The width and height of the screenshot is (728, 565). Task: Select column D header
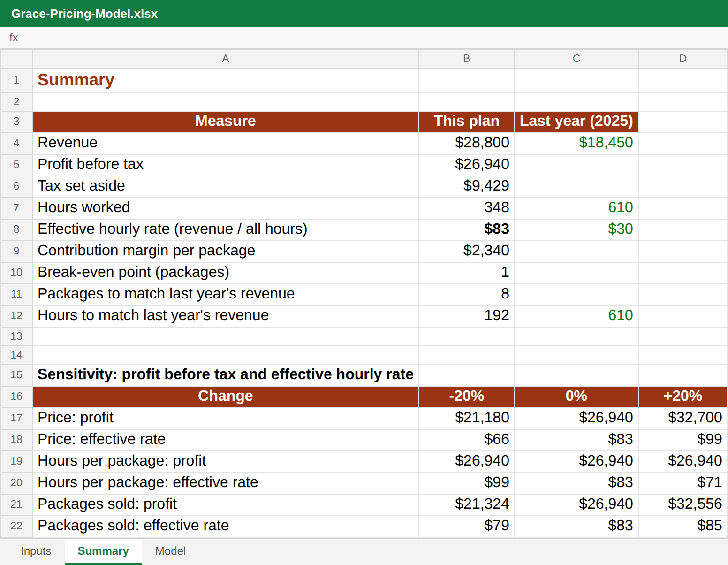[x=683, y=59]
